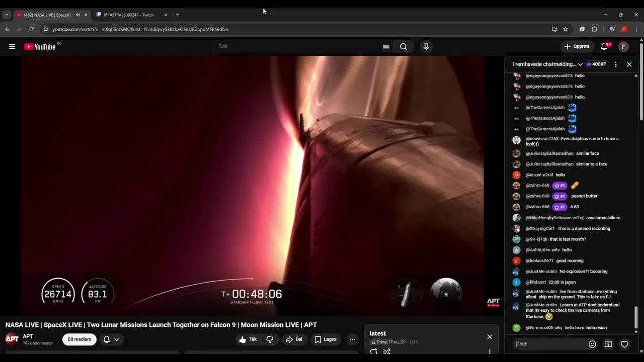
Task: Go back in browser history
Action: [x=8, y=29]
